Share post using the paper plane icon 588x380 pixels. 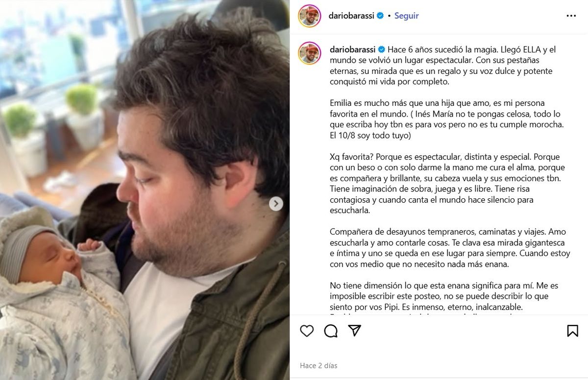tap(355, 331)
